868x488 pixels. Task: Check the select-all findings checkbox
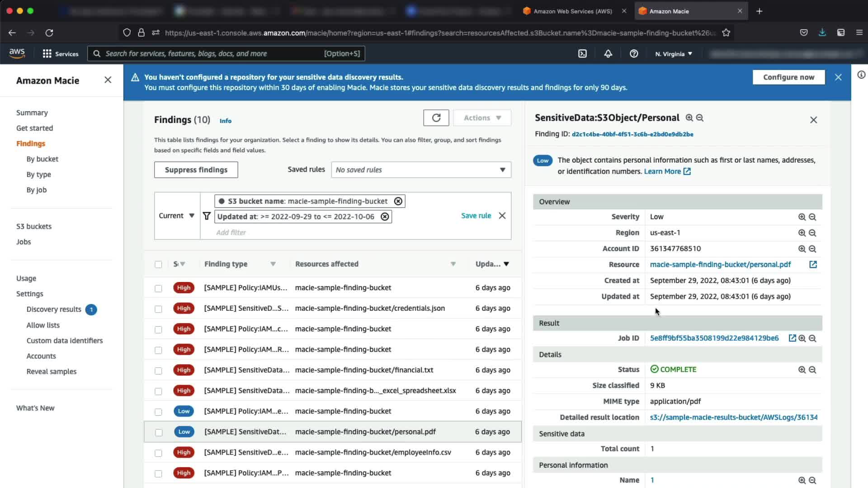click(158, 264)
